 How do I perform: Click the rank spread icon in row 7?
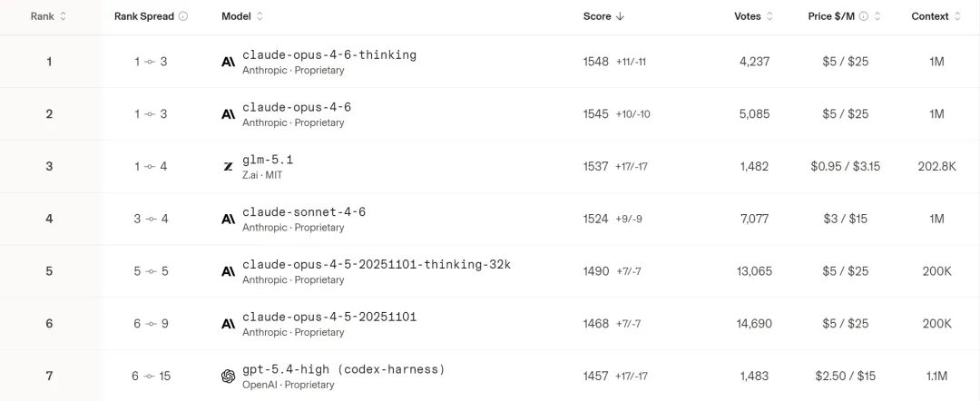[151, 377]
